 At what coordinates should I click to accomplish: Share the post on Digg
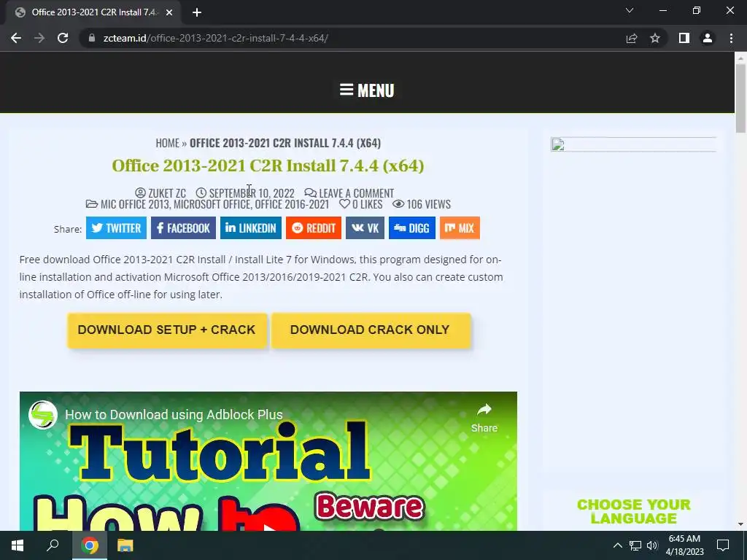click(412, 228)
